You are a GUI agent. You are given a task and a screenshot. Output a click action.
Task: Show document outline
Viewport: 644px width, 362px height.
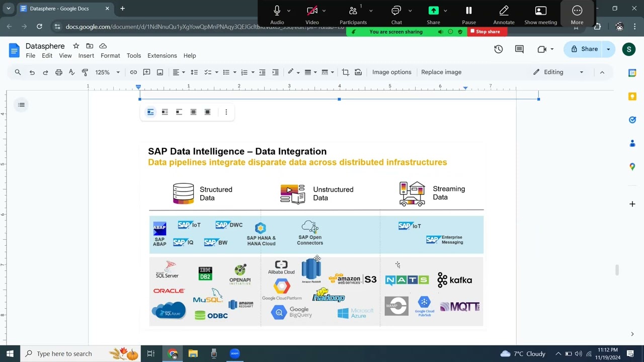21,105
